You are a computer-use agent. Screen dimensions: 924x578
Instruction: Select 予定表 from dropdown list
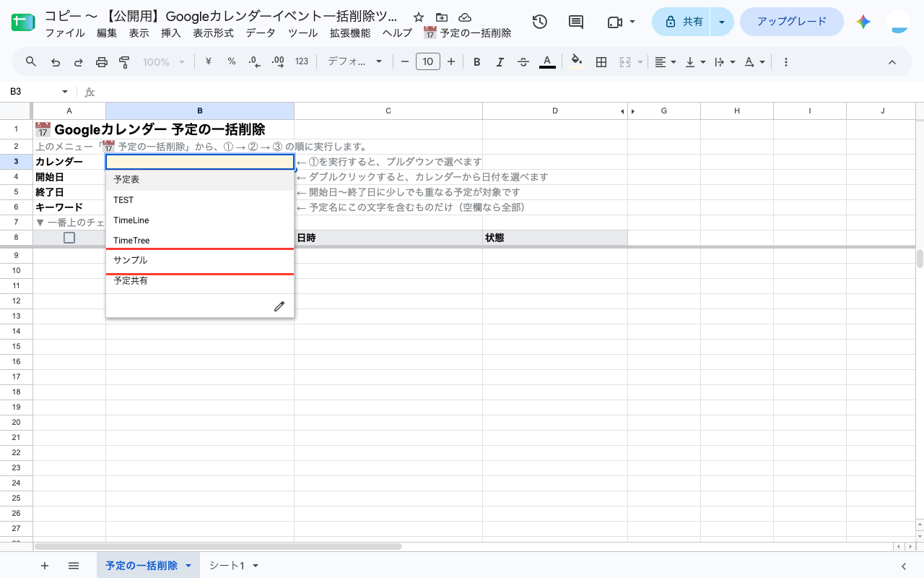pos(200,180)
